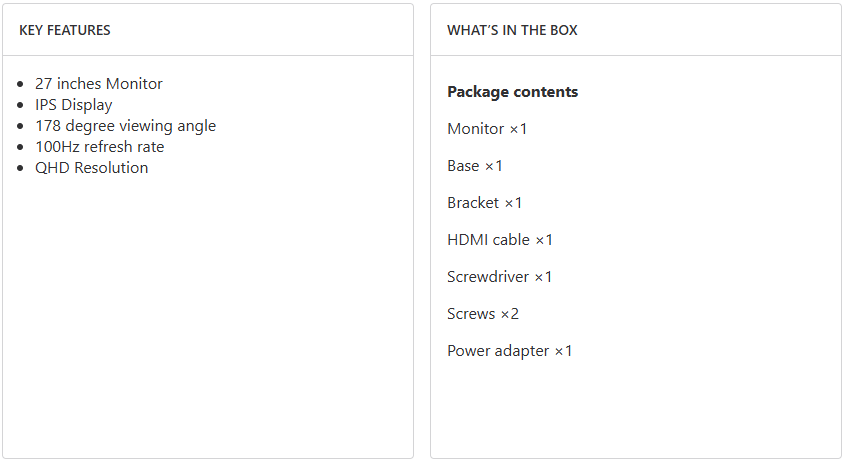Screen dimensions: 850x462
Task: Click the bullet beside "178 degree viewing angle"
Action: coord(22,127)
